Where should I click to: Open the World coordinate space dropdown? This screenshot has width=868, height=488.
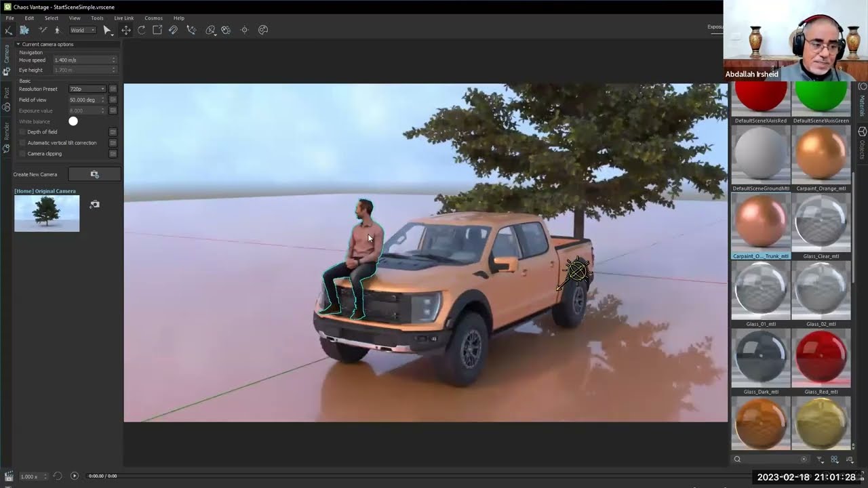tap(83, 30)
